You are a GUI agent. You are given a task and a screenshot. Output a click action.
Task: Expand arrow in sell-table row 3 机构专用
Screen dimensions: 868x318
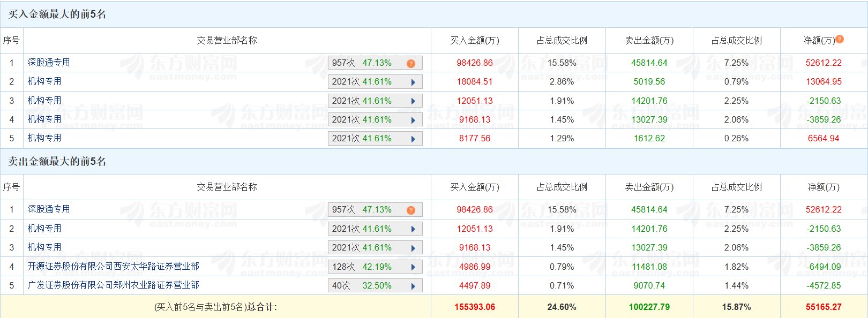click(413, 248)
